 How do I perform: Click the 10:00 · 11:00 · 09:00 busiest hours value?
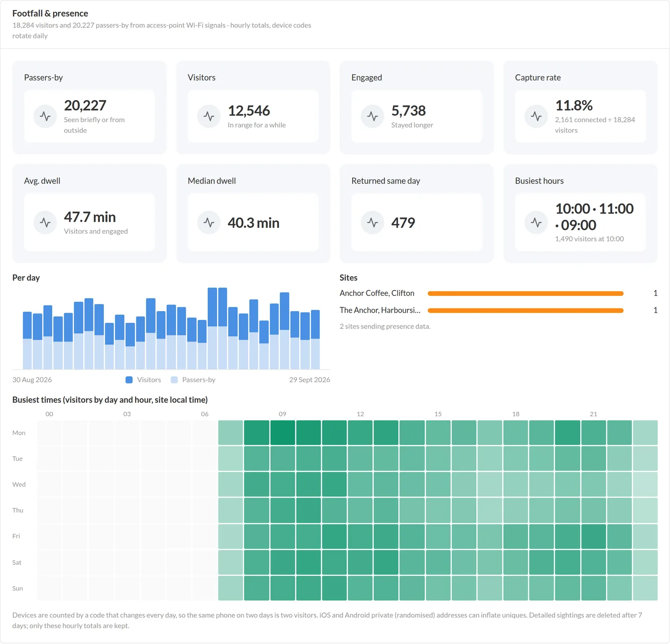[594, 217]
